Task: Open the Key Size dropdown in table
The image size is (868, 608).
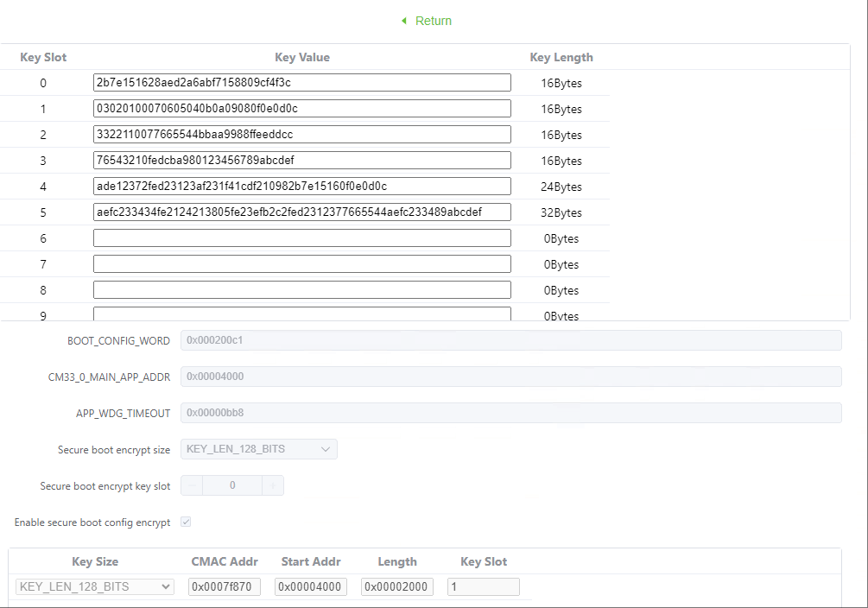Action: (x=95, y=587)
